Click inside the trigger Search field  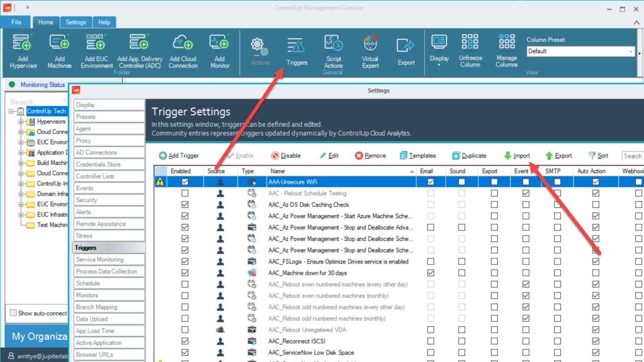coord(633,155)
